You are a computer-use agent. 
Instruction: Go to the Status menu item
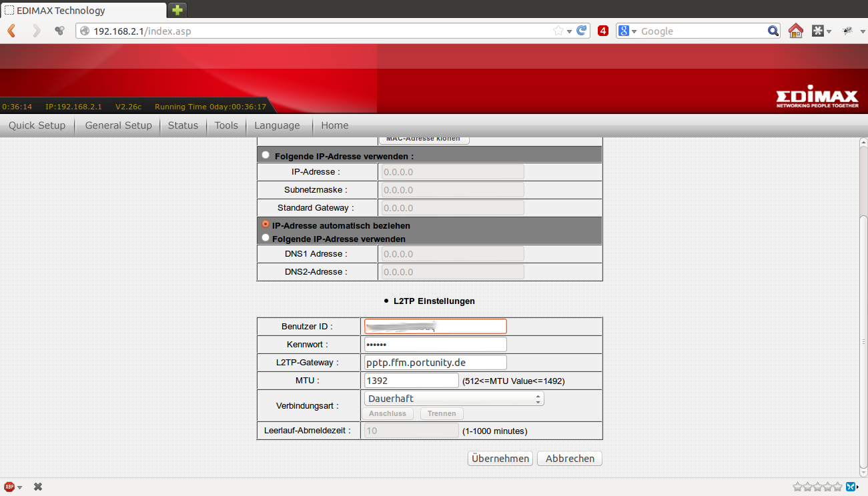point(183,125)
